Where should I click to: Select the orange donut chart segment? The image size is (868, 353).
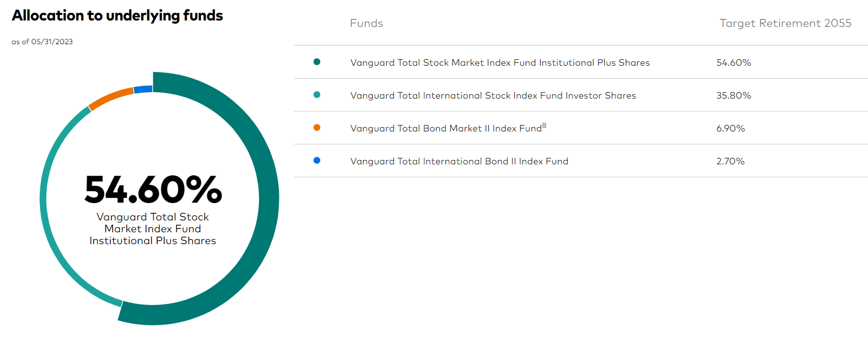(x=109, y=98)
